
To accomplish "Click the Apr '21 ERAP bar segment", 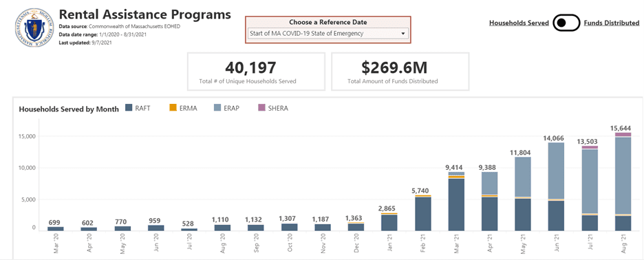I will 490,183.
